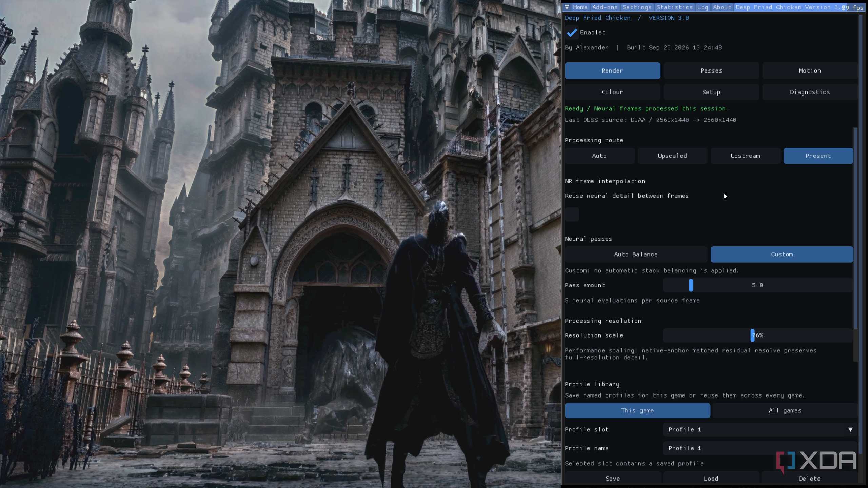Click the 'Ready / Neural frames processed' status
Image resolution: width=868 pixels, height=488 pixels.
pos(646,109)
